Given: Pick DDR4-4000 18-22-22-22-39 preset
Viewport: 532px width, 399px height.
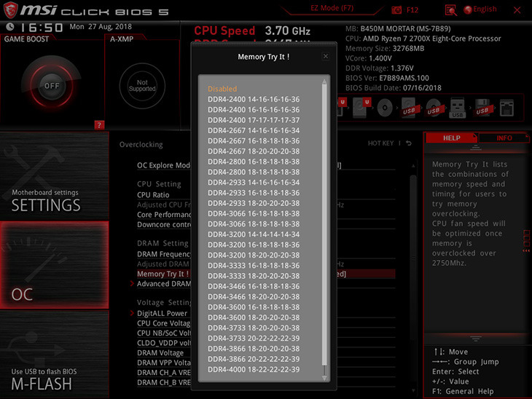Looking at the screenshot, I should point(253,369).
